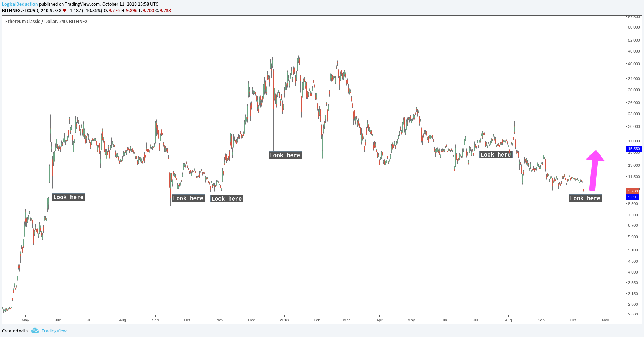
Task: Click the H:9.896 high value
Action: coord(129,11)
